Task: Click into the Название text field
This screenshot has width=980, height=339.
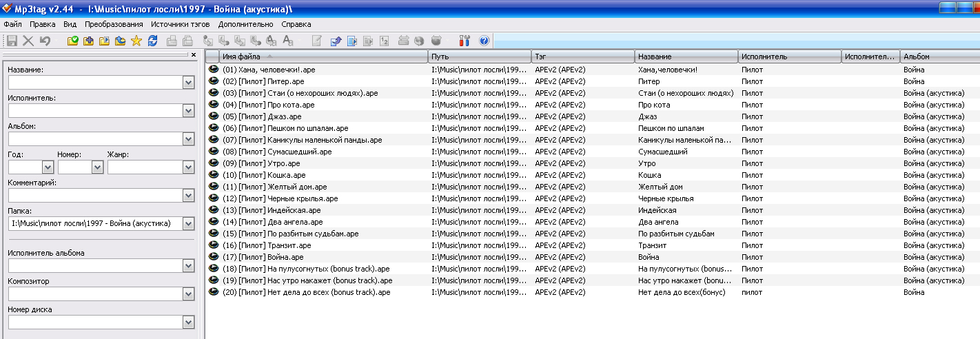Action: 95,82
